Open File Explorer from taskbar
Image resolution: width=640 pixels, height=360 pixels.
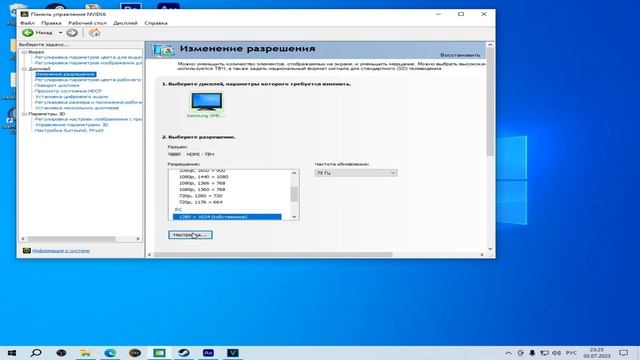coord(86,353)
